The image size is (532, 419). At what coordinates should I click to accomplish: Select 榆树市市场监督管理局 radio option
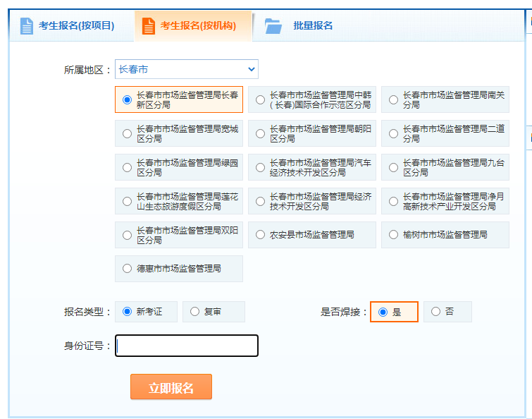pyautogui.click(x=393, y=235)
